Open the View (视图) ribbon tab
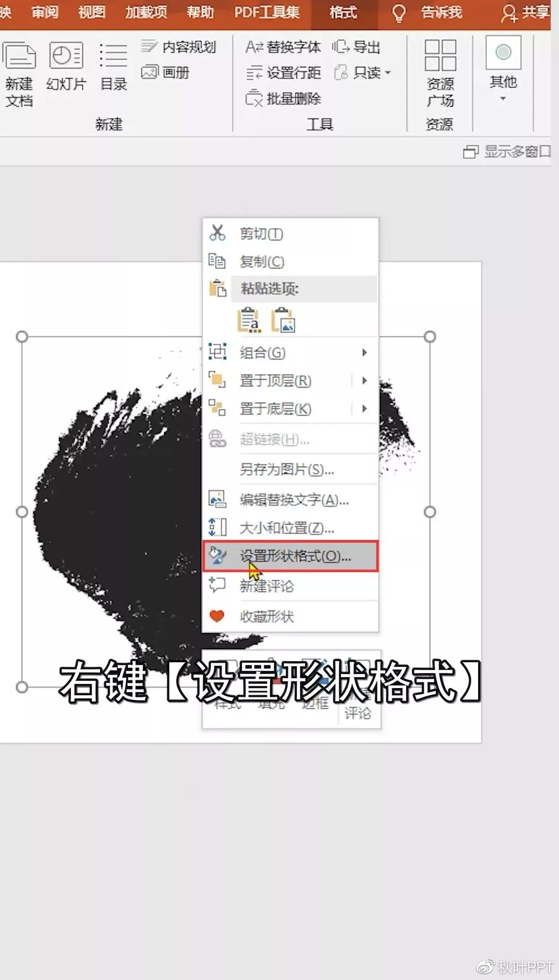 (x=92, y=12)
